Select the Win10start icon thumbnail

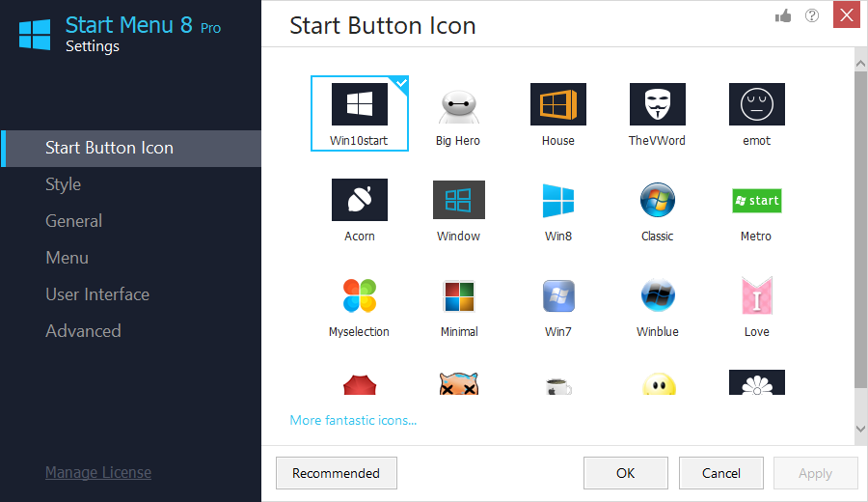(x=359, y=105)
